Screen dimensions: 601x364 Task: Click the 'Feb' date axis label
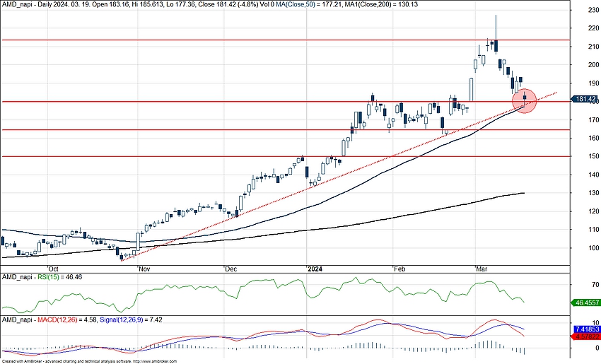tap(399, 269)
